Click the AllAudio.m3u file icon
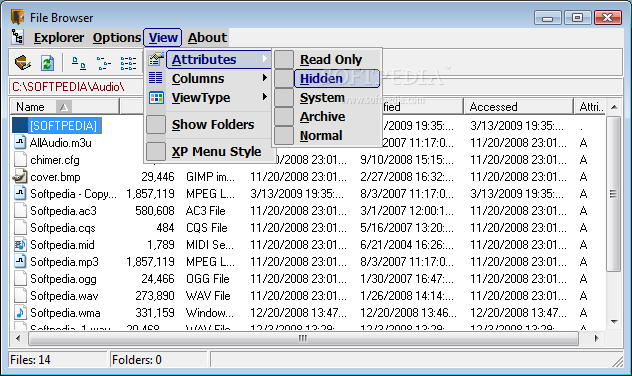 [x=20, y=143]
